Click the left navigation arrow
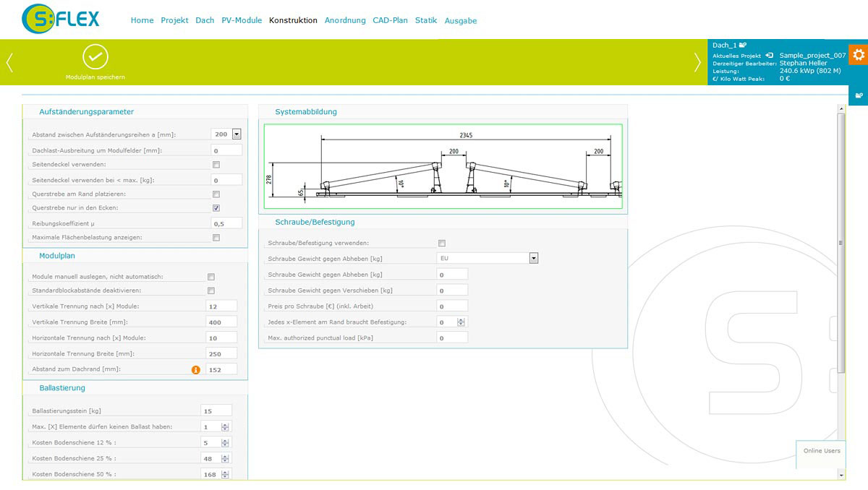 click(9, 62)
